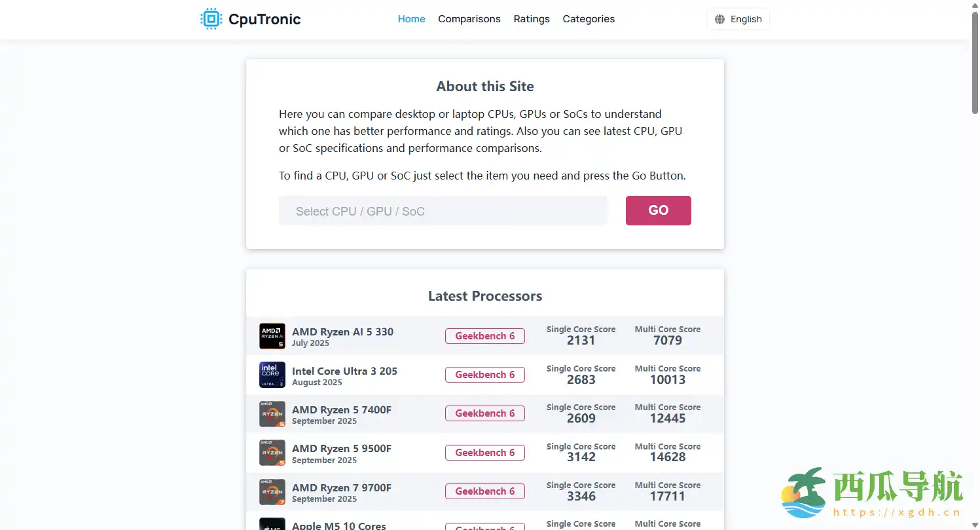Open the Comparisons menu

[x=469, y=19]
